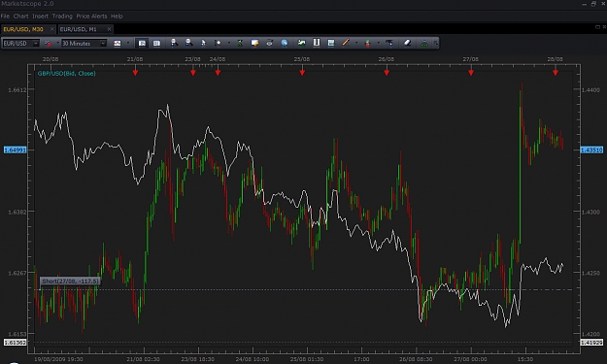
Task: Click the 1.4400 right axis value
Action: coord(590,89)
